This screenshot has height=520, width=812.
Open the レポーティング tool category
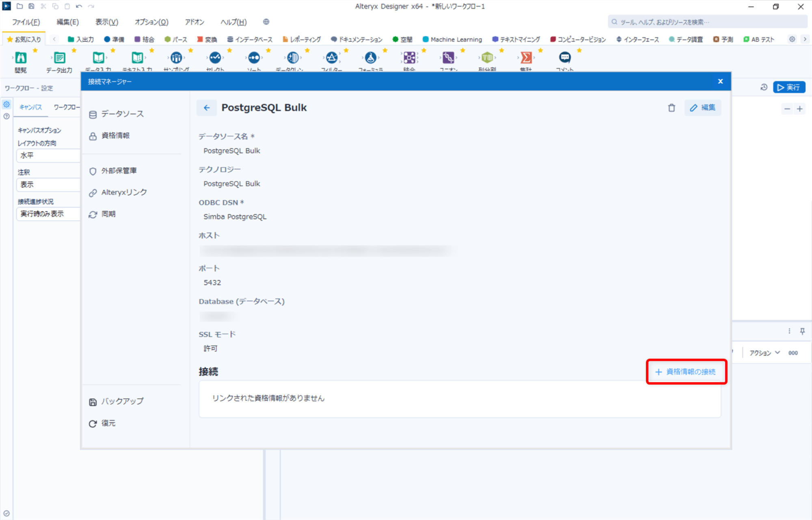click(302, 39)
